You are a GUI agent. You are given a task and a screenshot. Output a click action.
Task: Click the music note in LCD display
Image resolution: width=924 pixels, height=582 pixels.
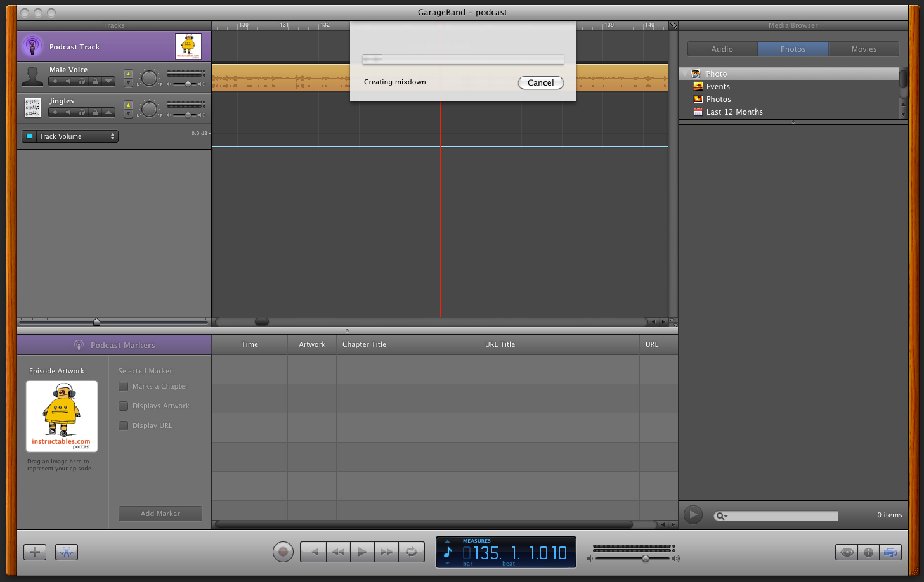(448, 552)
